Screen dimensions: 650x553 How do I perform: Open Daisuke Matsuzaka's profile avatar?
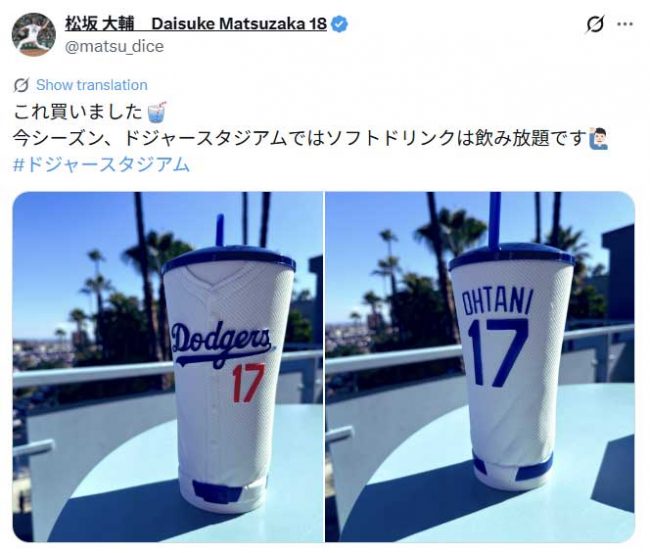tap(34, 34)
